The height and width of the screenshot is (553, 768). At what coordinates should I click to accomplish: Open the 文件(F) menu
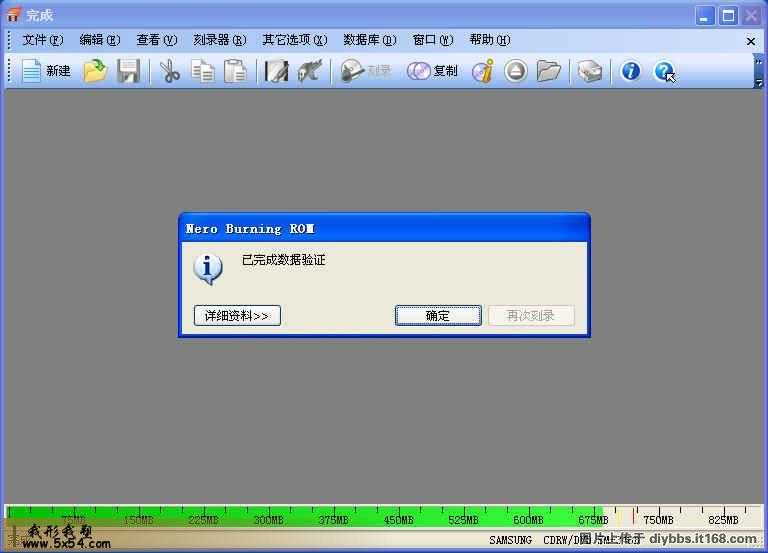pos(43,40)
